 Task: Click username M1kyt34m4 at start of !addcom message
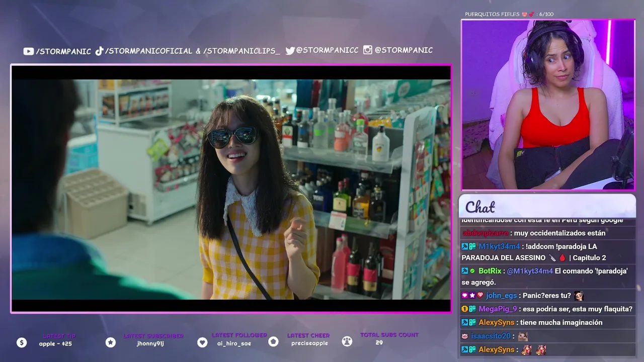point(499,246)
